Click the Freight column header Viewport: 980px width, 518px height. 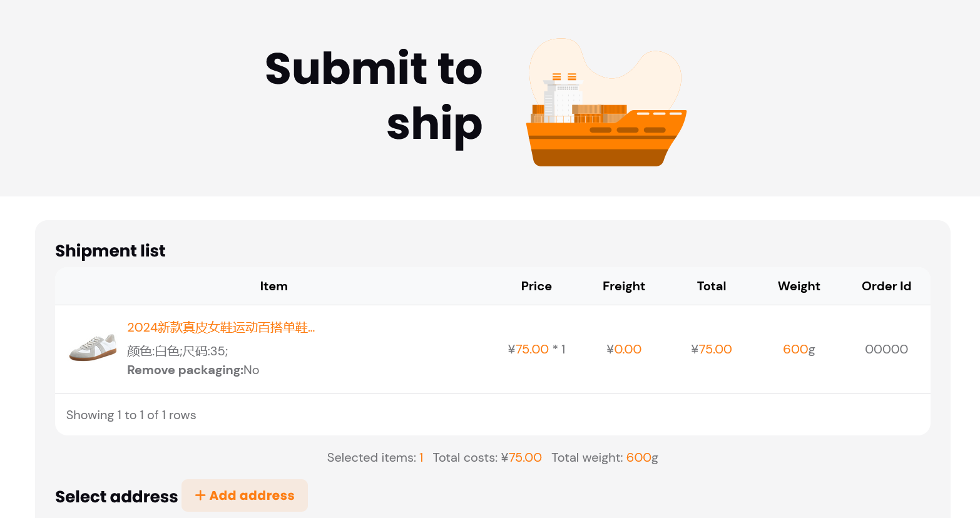click(624, 286)
